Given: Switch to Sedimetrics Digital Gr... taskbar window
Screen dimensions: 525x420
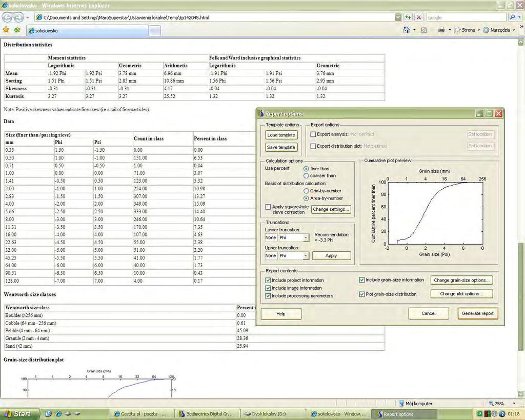Looking at the screenshot, I should click(208, 414).
